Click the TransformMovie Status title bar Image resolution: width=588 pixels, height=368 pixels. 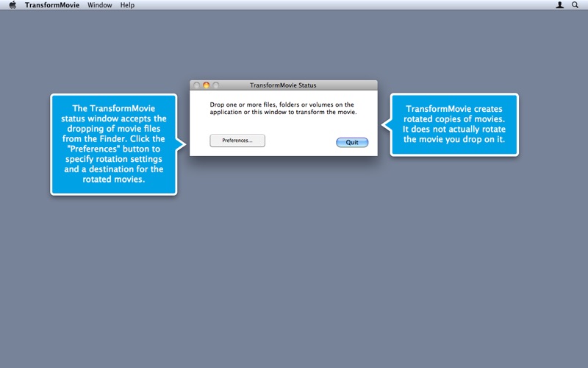[284, 85]
